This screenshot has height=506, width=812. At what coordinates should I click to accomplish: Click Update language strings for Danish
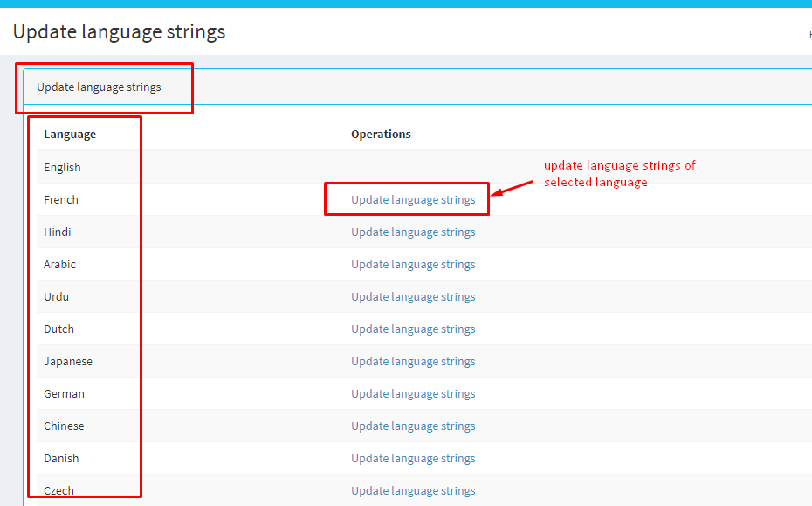tap(413, 459)
